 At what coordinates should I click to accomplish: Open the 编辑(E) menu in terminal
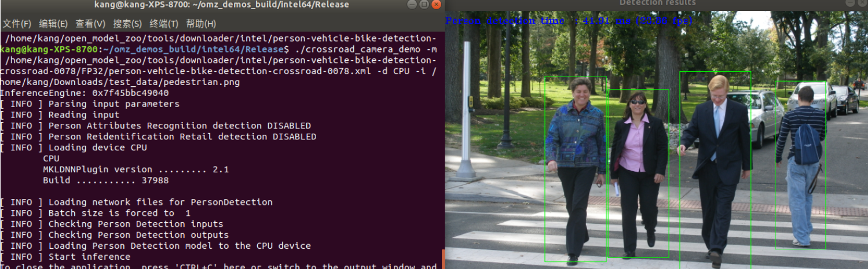[53, 24]
